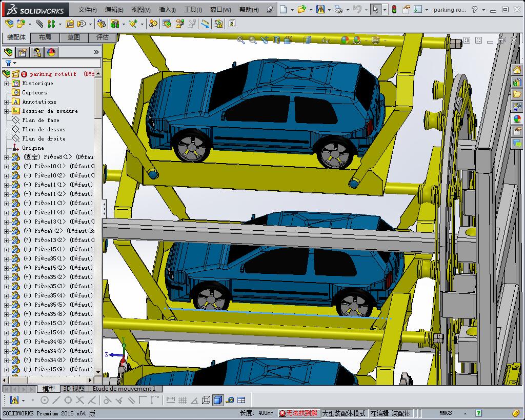Open the 文件(F) menu
The height and width of the screenshot is (420, 525).
pyautogui.click(x=87, y=10)
